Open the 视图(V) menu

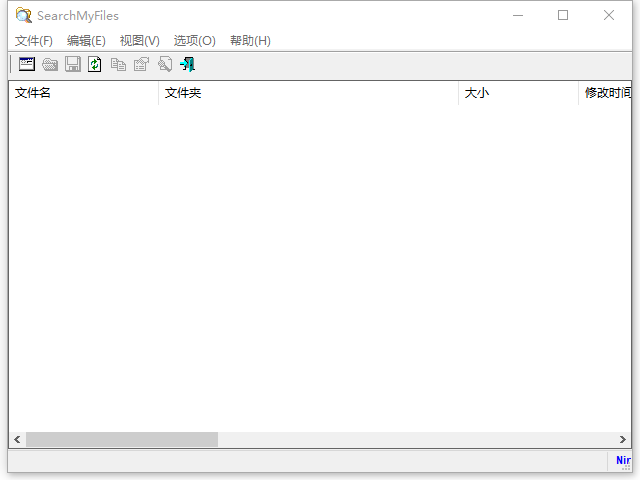[140, 41]
